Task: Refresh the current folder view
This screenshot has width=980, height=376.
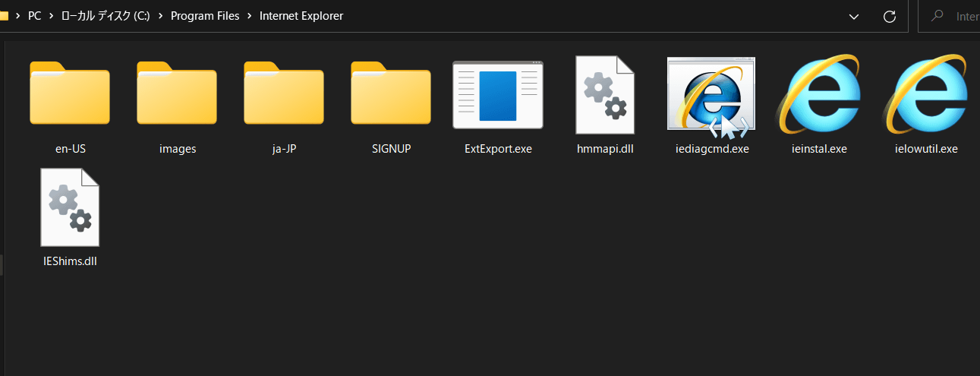Action: tap(890, 16)
